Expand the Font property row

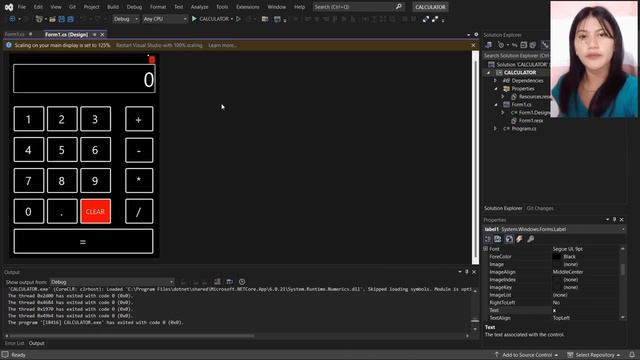click(486, 249)
